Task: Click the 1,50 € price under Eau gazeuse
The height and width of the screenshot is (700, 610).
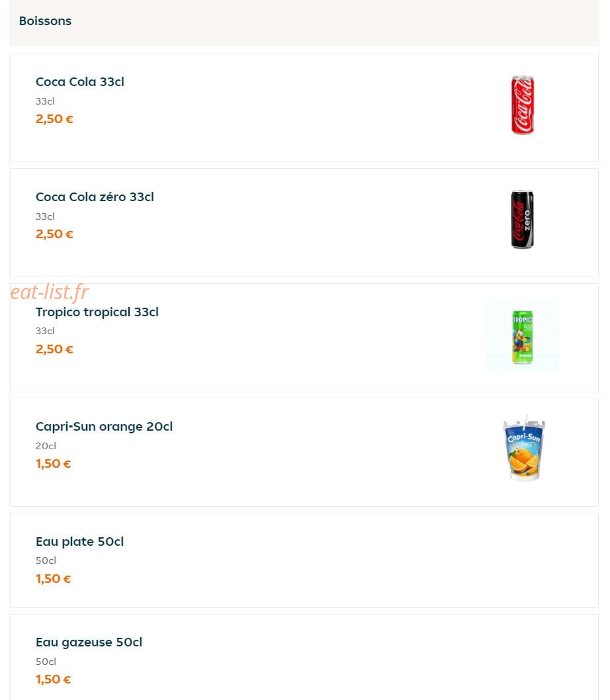Action: click(53, 679)
